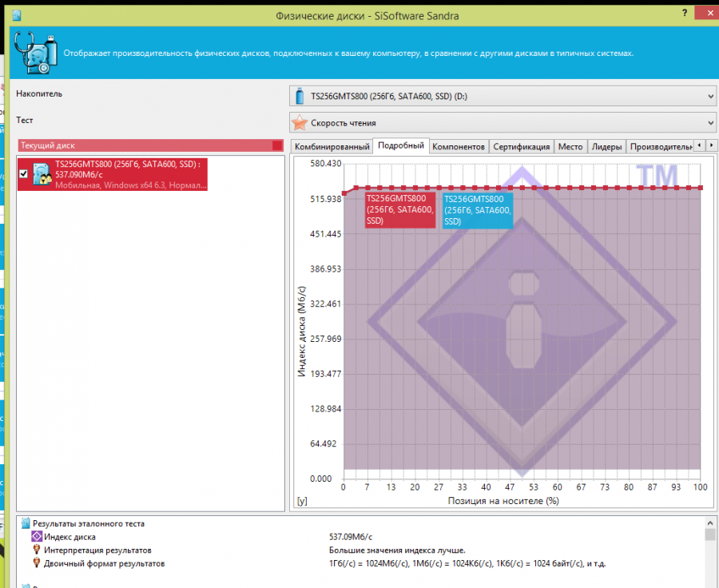Click the red Текущий диск color square
The image size is (719, 588).
tap(277, 145)
